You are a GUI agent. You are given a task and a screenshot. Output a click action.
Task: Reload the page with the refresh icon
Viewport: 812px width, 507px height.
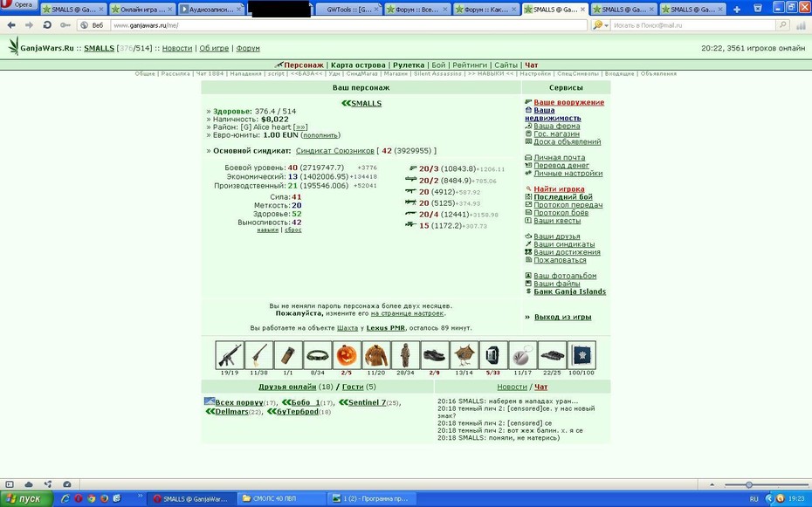pyautogui.click(x=47, y=24)
